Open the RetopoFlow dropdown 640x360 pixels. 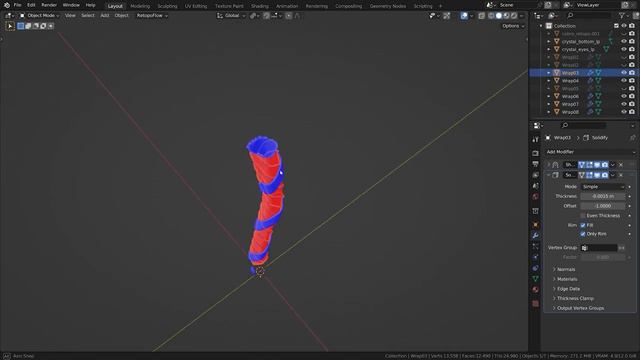point(152,16)
